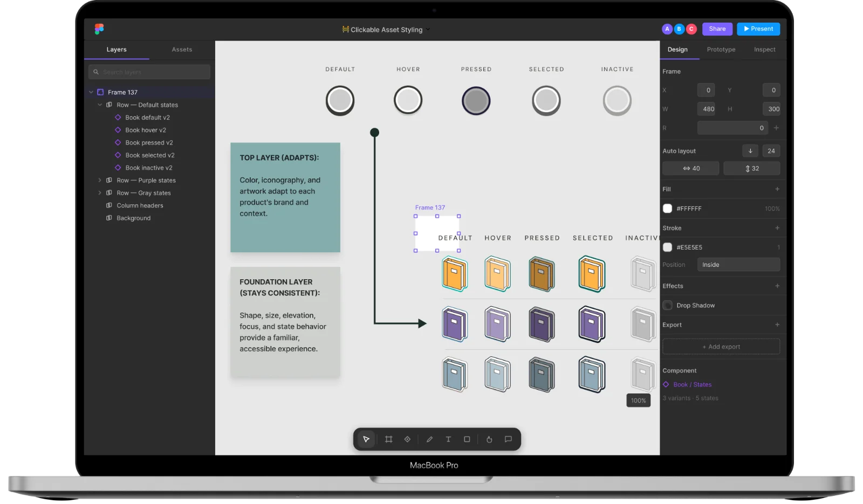Image resolution: width=863 pixels, height=504 pixels.
Task: Click horizontal padding field showing 40
Action: [691, 168]
